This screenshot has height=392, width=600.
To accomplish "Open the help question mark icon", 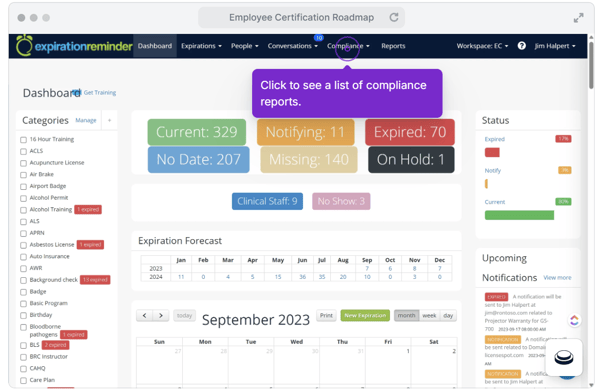I will tap(522, 46).
